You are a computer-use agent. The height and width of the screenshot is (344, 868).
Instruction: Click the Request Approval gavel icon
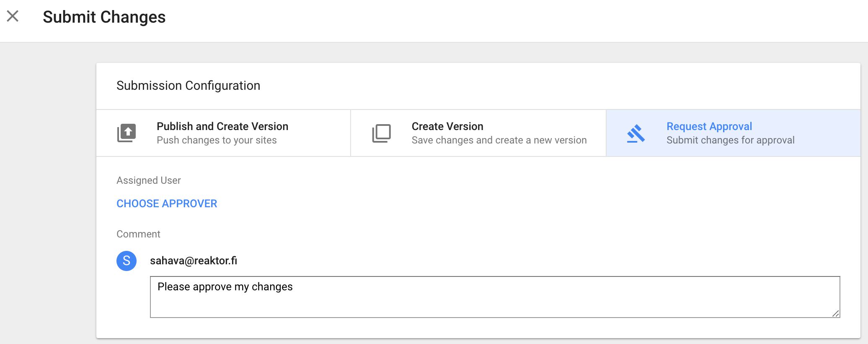[636, 133]
